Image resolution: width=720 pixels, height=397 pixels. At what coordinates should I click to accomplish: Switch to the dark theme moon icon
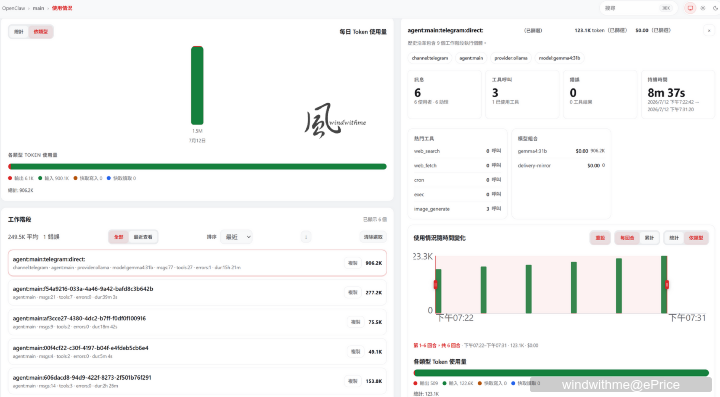point(715,8)
